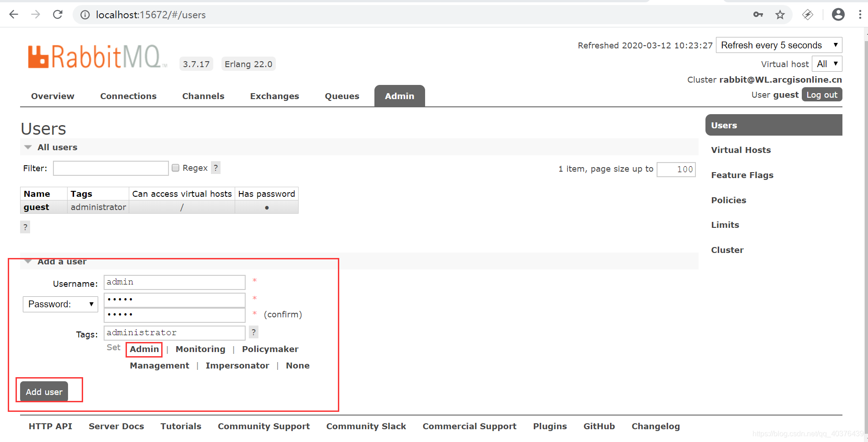868x442 pixels.
Task: Focus the first password field
Action: 174,300
